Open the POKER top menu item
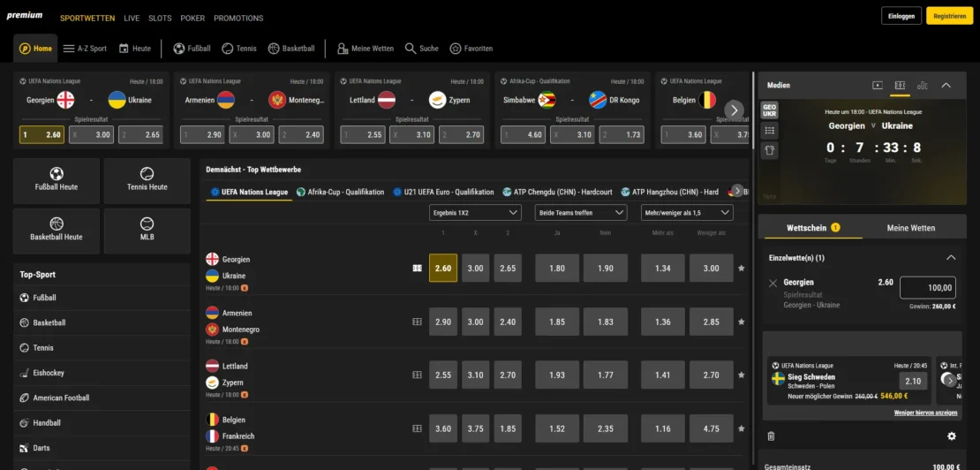The image size is (980, 470). [192, 19]
